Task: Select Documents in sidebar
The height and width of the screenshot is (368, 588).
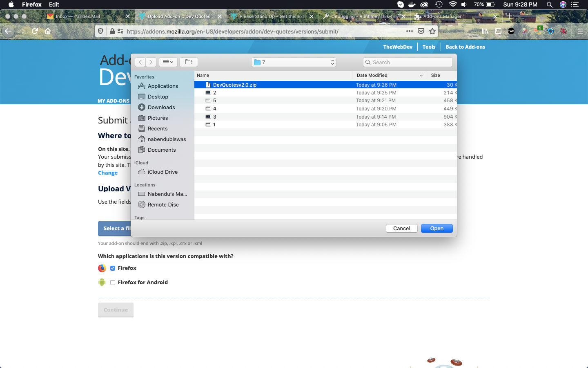Action: [x=162, y=150]
